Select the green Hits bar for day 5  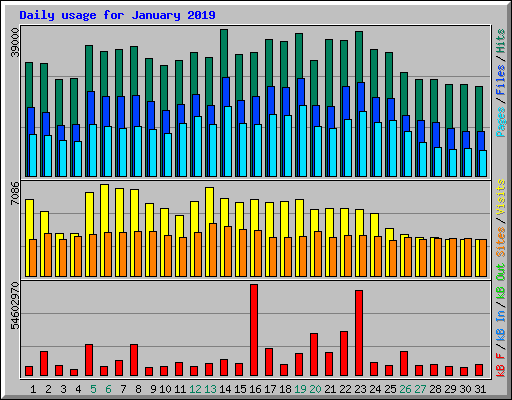(89, 68)
